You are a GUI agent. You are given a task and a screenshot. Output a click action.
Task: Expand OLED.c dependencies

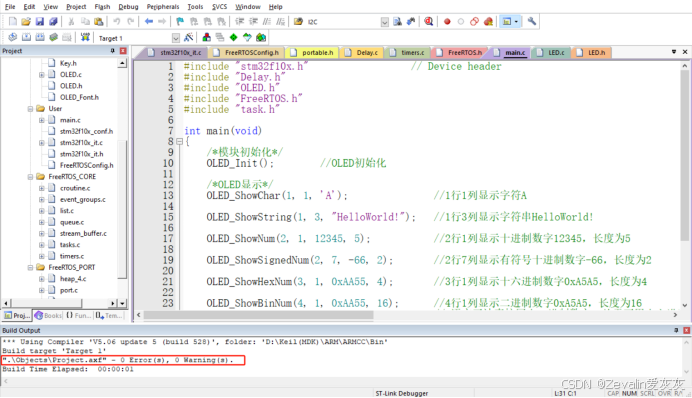(x=41, y=75)
